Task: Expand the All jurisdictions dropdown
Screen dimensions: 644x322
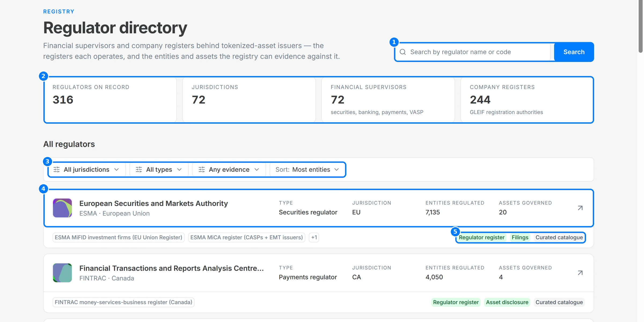Action: point(87,170)
